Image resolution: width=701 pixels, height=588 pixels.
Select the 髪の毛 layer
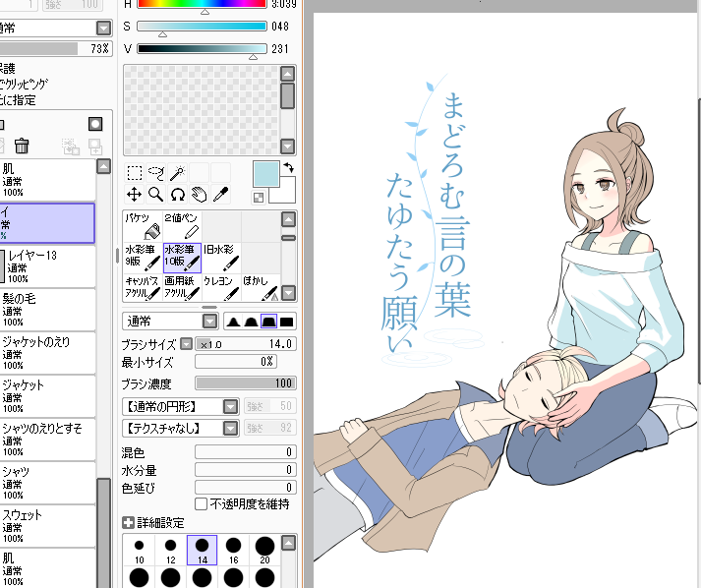(47, 310)
